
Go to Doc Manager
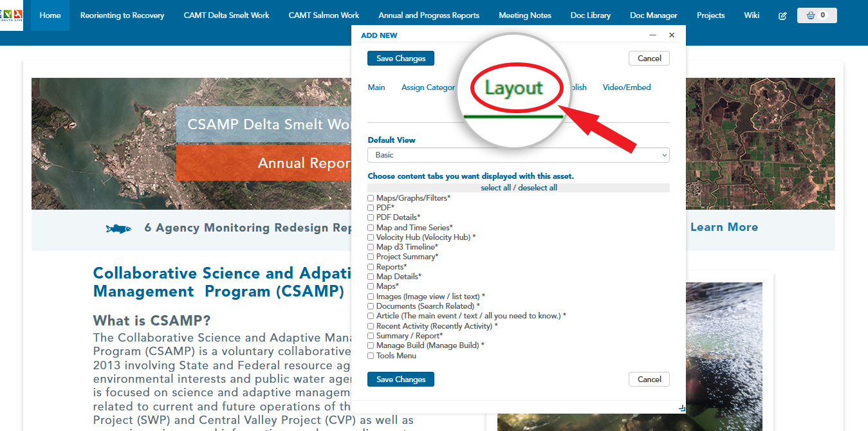pos(654,15)
